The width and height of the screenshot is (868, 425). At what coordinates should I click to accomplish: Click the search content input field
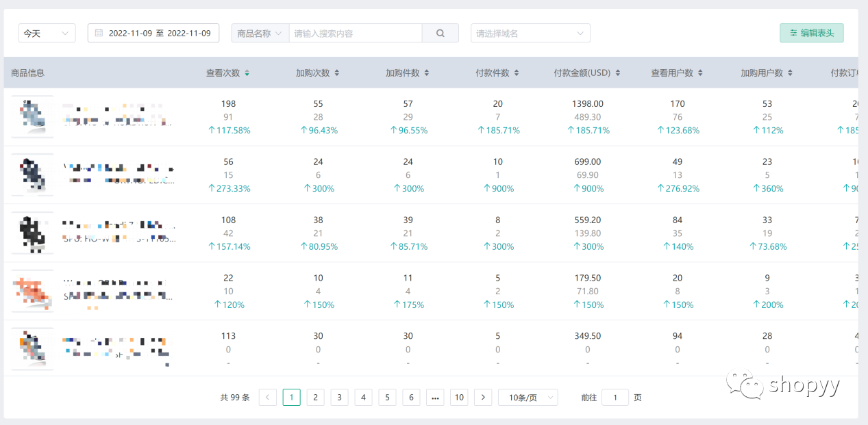point(355,33)
